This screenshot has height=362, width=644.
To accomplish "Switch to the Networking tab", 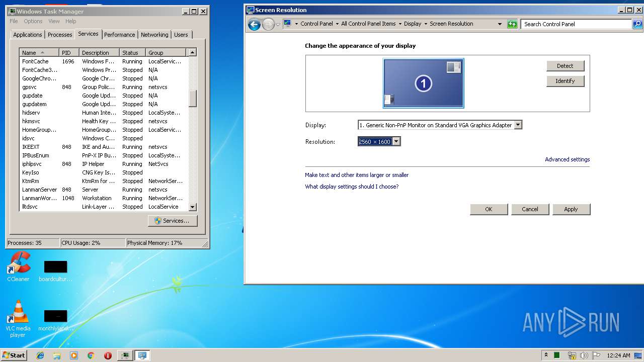I will point(154,35).
